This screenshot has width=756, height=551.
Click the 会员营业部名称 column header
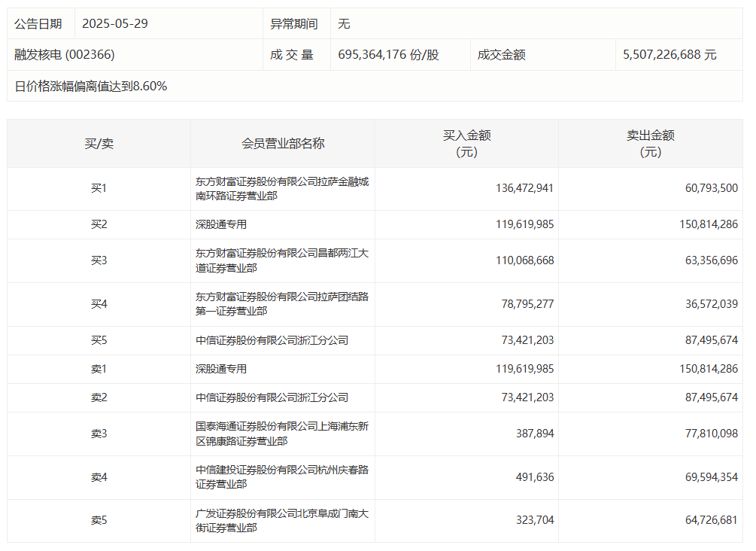coord(283,143)
